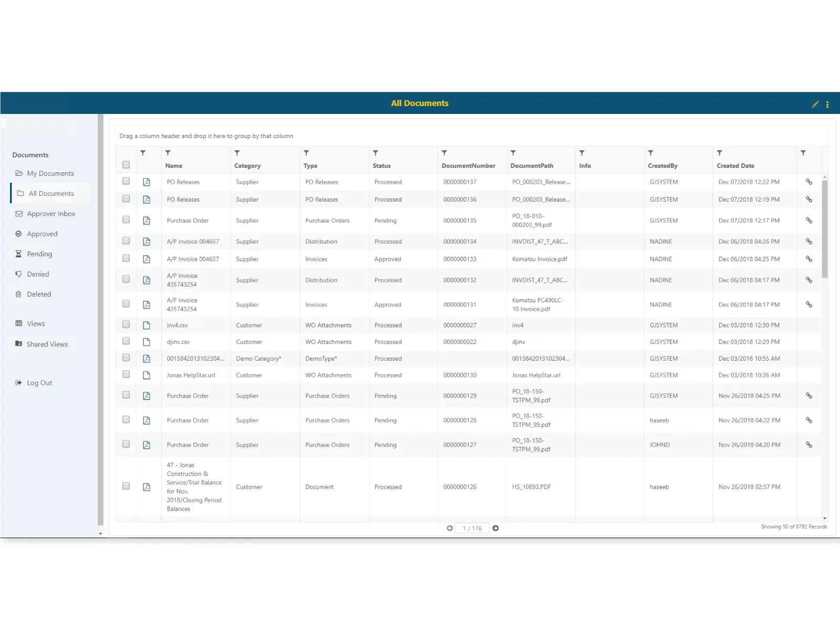Click the file icon next to inv4.csv
The image size is (840, 630).
pyautogui.click(x=146, y=325)
